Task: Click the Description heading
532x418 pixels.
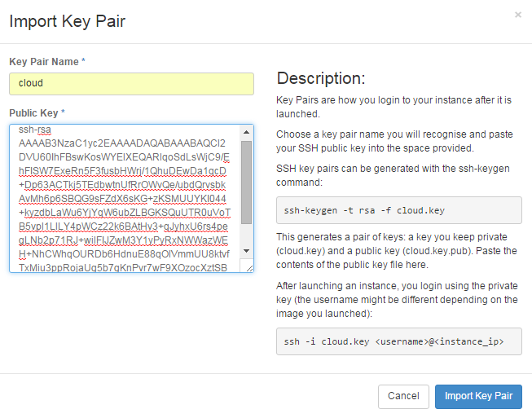Action: pyautogui.click(x=321, y=78)
